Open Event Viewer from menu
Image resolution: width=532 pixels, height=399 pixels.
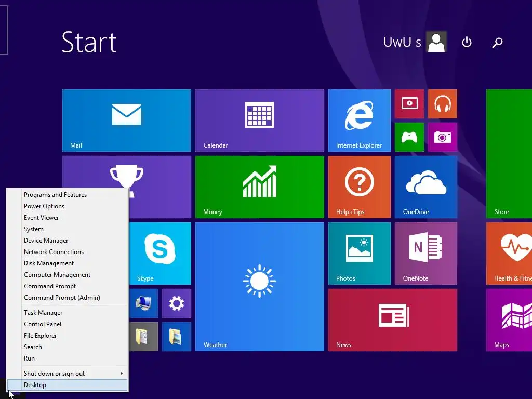pos(67,218)
